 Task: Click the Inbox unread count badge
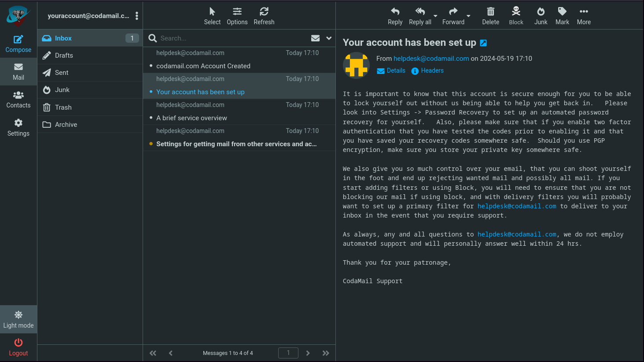click(x=132, y=38)
